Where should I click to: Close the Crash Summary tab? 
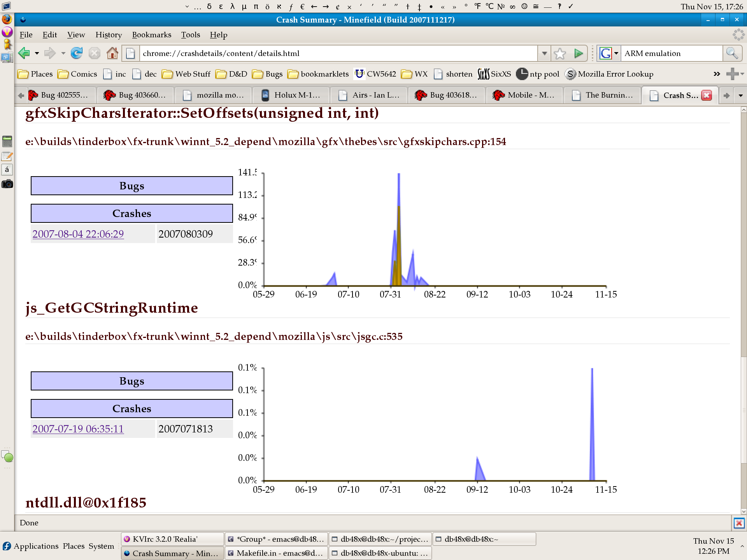point(707,95)
